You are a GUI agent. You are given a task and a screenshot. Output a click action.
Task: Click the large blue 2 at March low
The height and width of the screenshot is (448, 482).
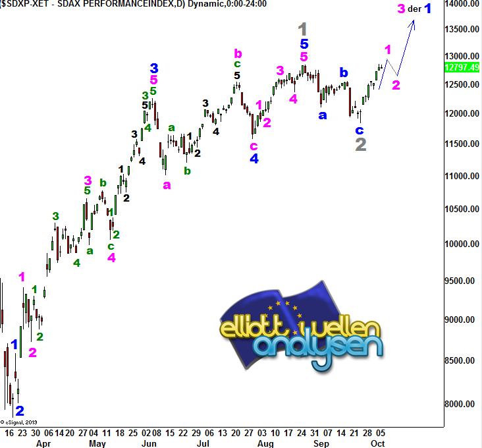point(20,411)
